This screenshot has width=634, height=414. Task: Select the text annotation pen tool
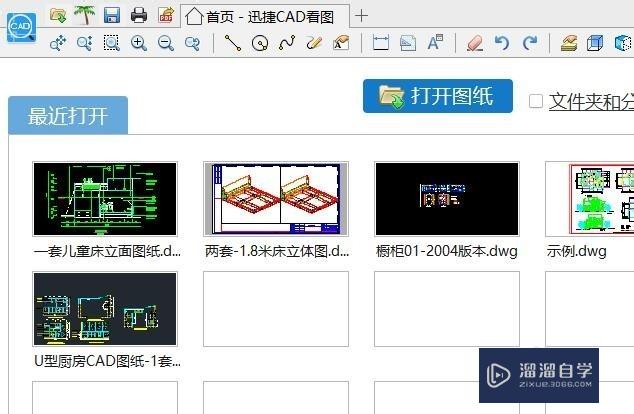(x=341, y=43)
